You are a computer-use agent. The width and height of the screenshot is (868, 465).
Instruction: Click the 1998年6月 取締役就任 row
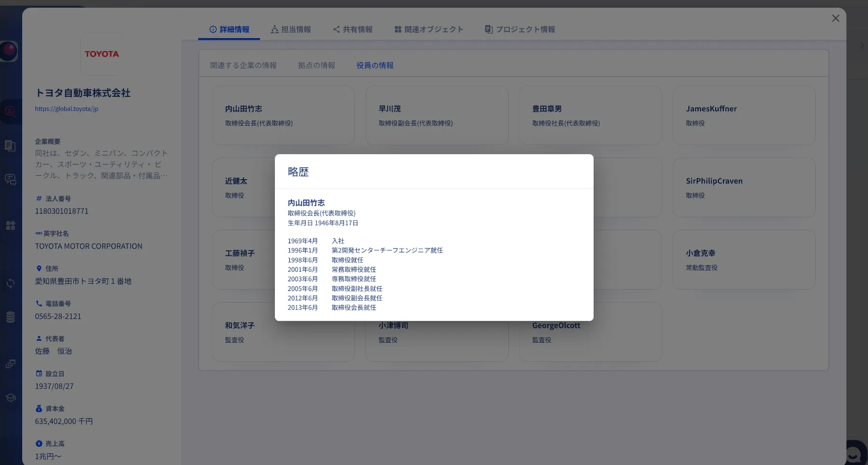coord(325,260)
